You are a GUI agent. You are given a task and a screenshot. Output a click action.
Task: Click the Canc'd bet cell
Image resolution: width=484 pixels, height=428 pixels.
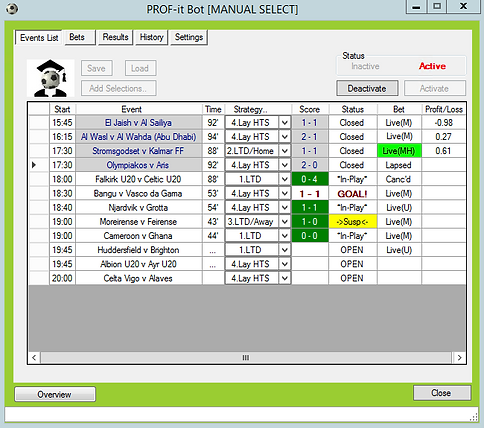[x=399, y=179]
